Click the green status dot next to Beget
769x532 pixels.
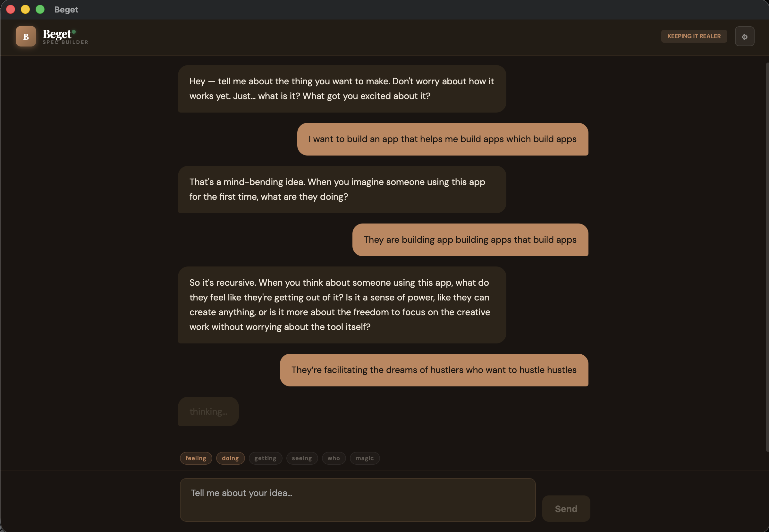click(74, 32)
